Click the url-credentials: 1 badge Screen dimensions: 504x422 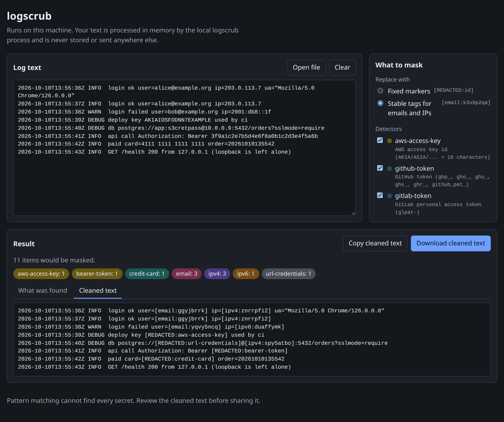289,274
